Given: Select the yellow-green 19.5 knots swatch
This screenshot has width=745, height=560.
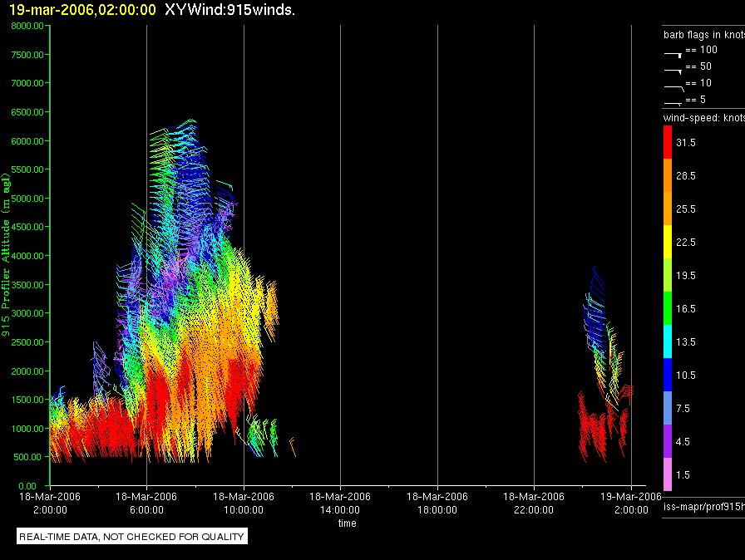Looking at the screenshot, I should click(668, 275).
